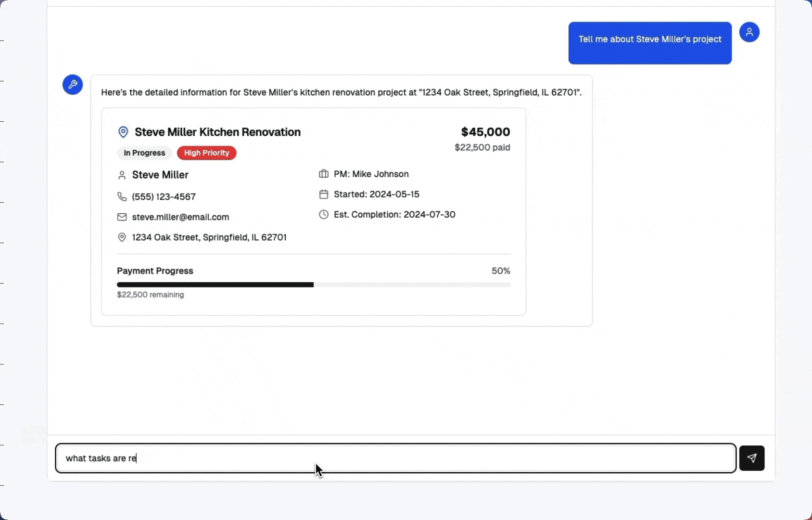Click the (555) 123-4567 phone number
Screen dimensions: 812x520
coord(164,197)
